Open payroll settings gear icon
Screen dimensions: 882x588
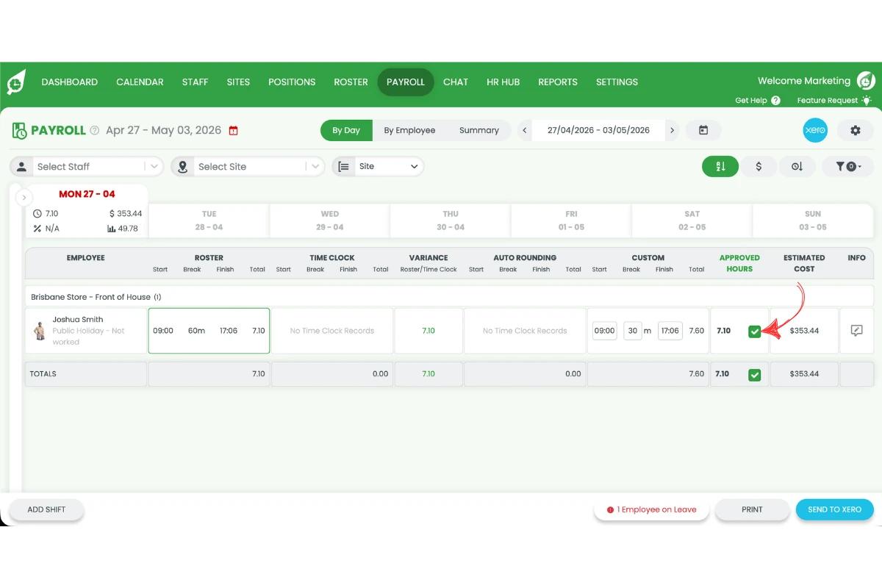[x=856, y=130]
